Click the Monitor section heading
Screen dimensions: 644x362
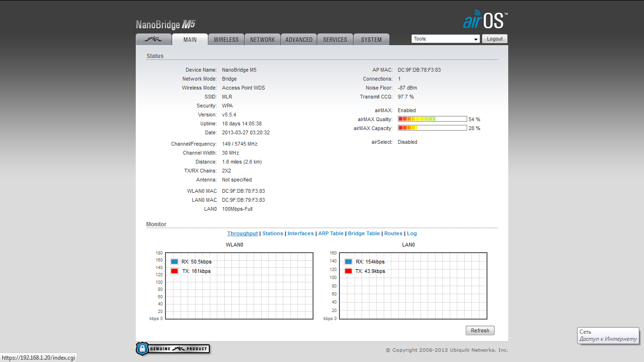tap(157, 224)
